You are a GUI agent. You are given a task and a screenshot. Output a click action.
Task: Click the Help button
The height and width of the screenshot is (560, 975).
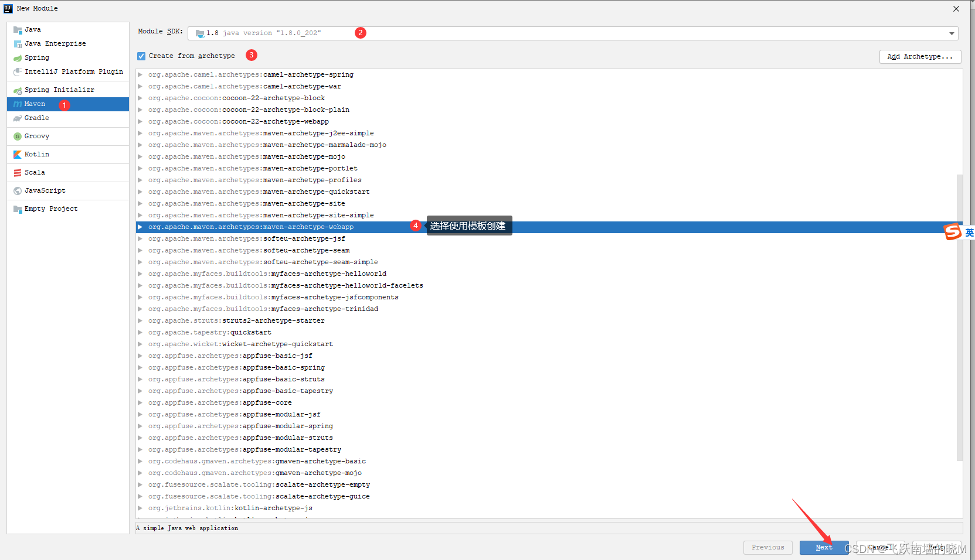(936, 547)
